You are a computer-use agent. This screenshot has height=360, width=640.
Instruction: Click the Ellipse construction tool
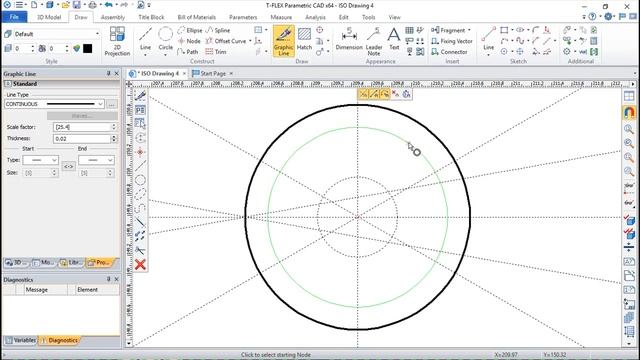(x=190, y=30)
